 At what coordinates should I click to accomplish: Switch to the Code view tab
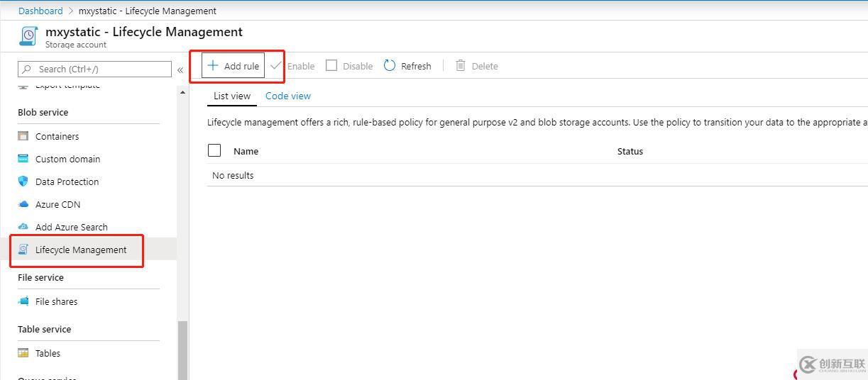pos(288,96)
